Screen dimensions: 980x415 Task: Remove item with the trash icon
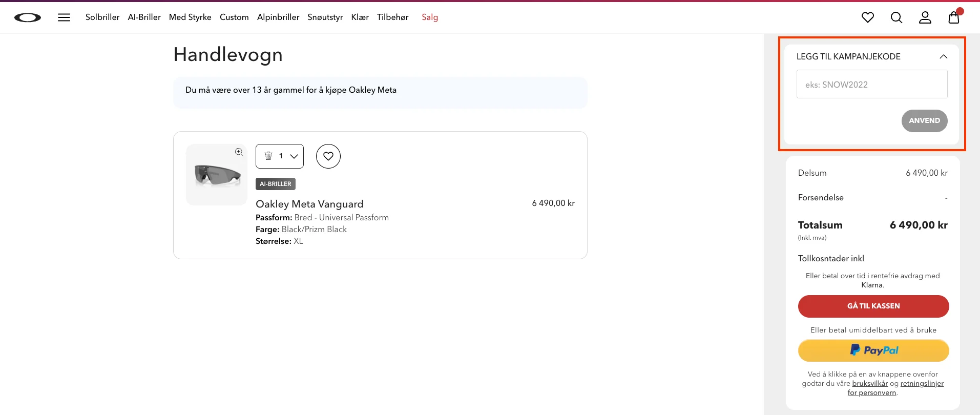click(268, 156)
